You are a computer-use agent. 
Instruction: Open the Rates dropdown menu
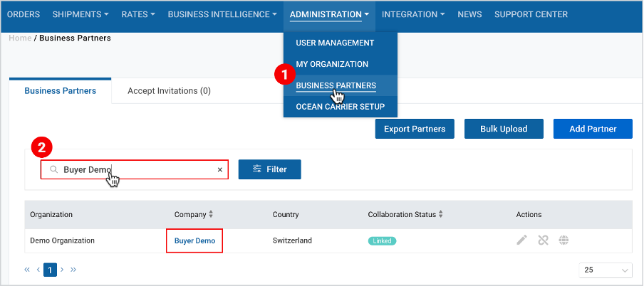tap(138, 14)
